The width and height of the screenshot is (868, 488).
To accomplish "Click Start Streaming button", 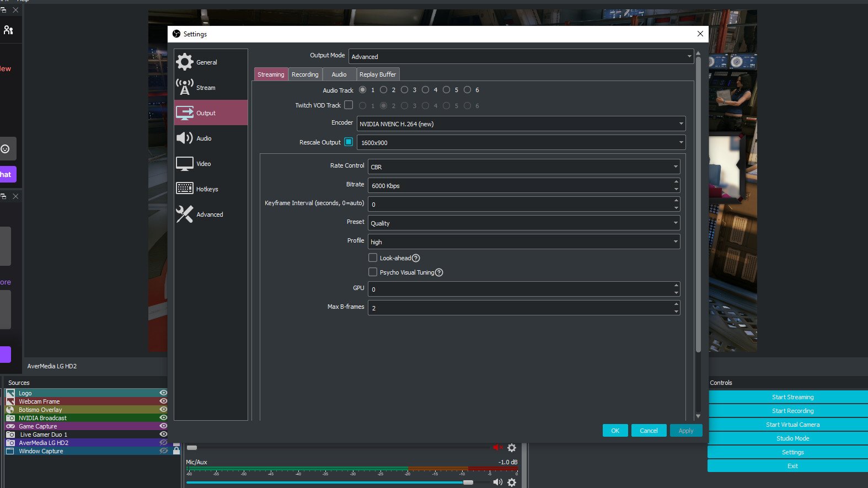I will [792, 397].
